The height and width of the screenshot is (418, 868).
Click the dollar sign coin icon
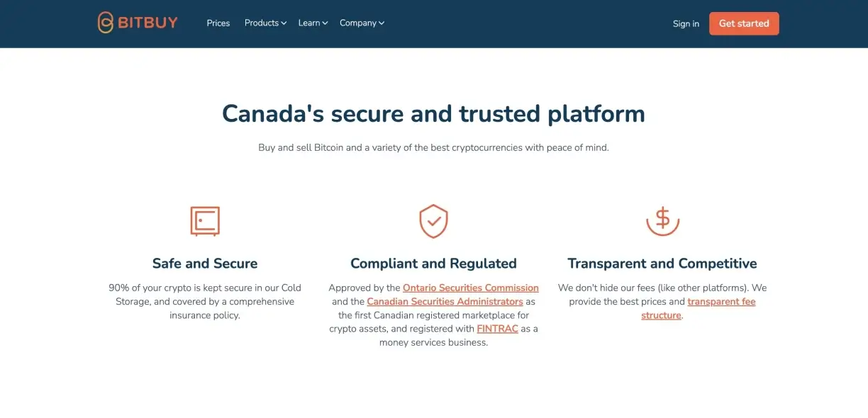point(662,220)
